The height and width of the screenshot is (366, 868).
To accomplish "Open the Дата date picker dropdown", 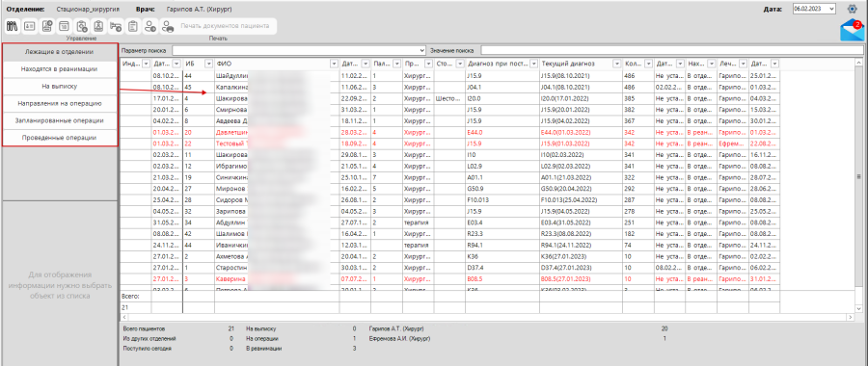I will (832, 9).
